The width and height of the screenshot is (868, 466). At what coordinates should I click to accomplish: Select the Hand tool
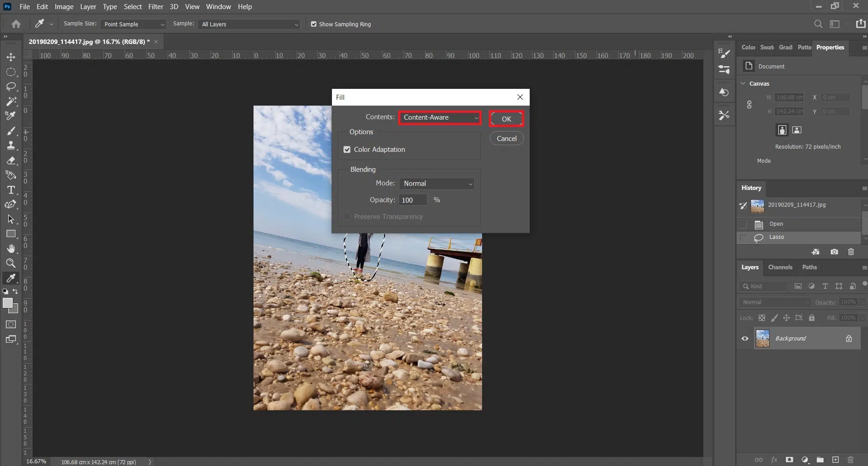coord(11,249)
